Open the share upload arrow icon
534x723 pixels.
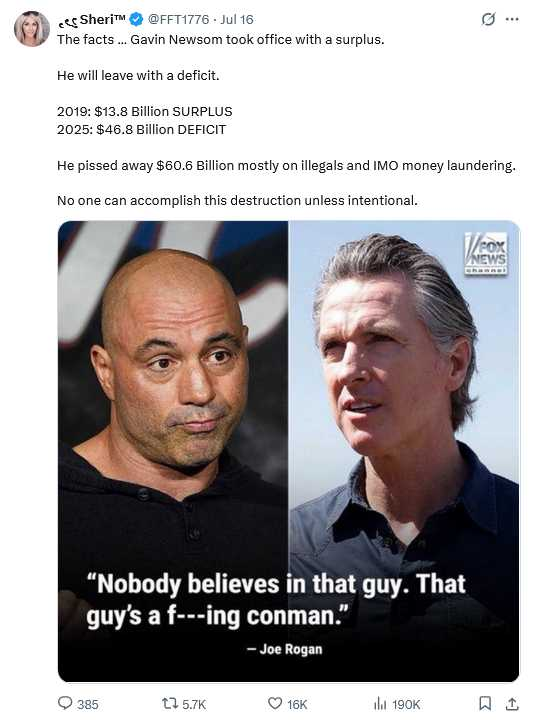(512, 704)
